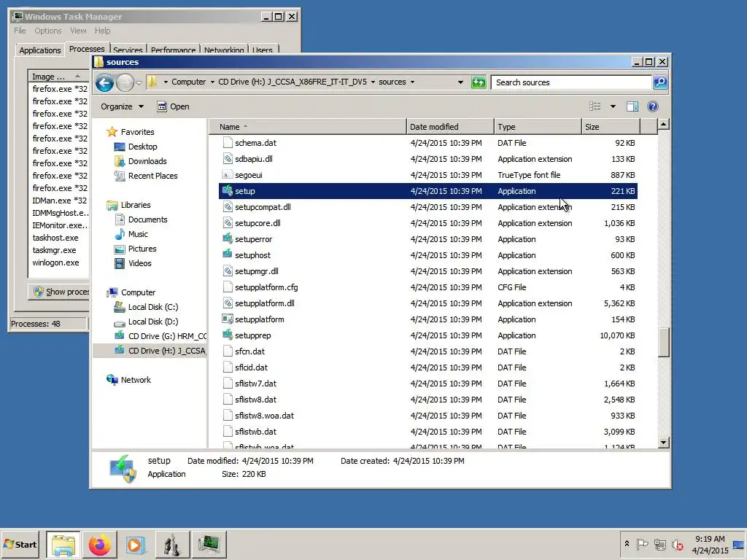Click the Back navigation arrow in Explorer

(104, 83)
